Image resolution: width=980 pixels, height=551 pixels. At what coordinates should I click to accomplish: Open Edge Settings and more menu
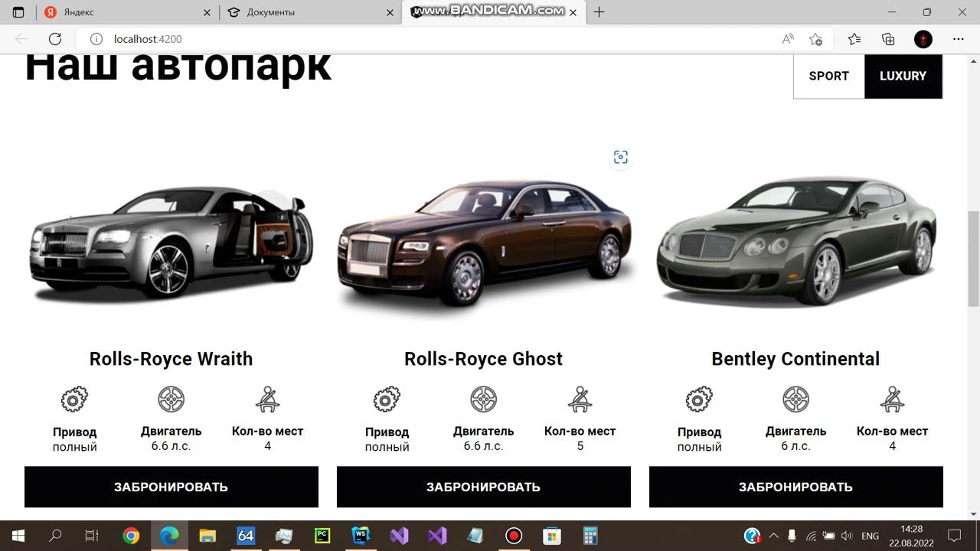pos(959,39)
